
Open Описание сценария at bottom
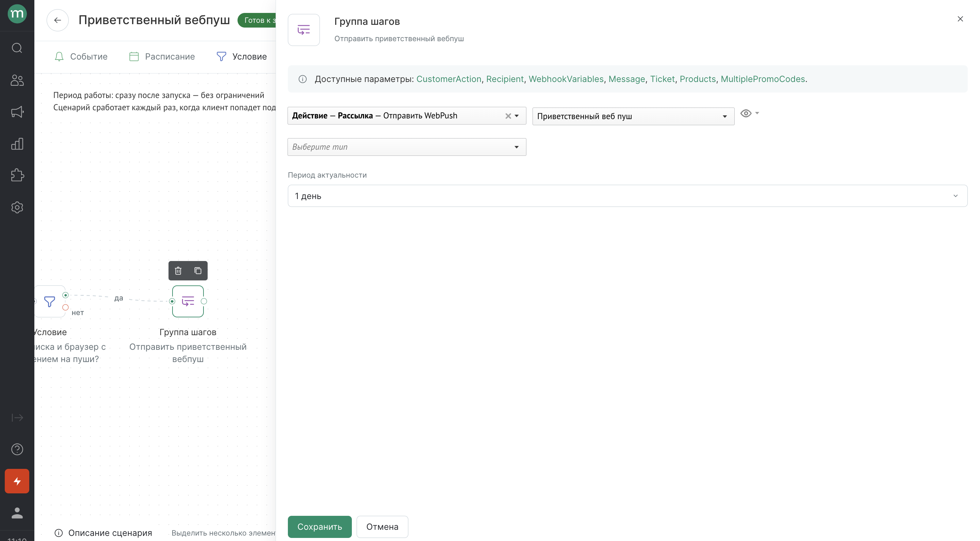[x=103, y=533]
